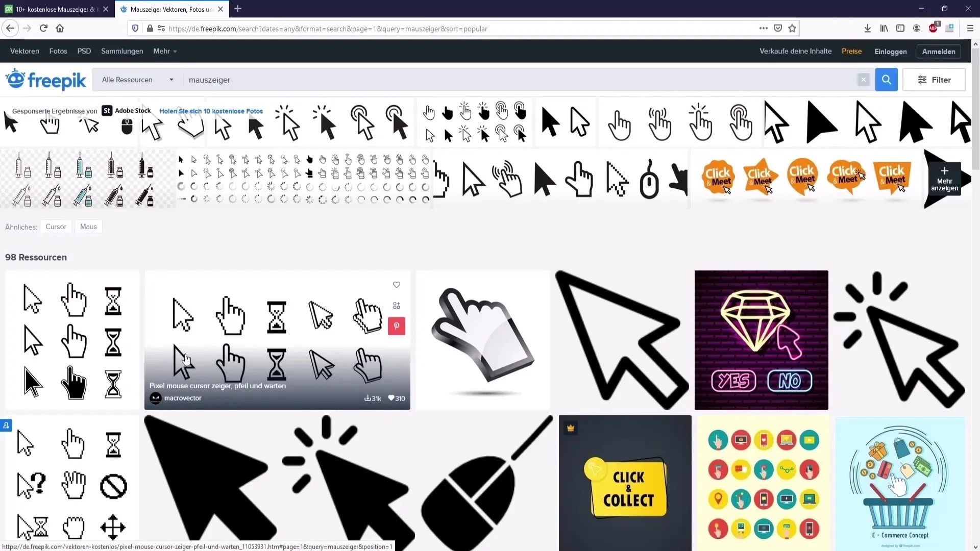Click the Adobe Stock sponsored banner
Image resolution: width=980 pixels, height=551 pixels.
pos(125,110)
